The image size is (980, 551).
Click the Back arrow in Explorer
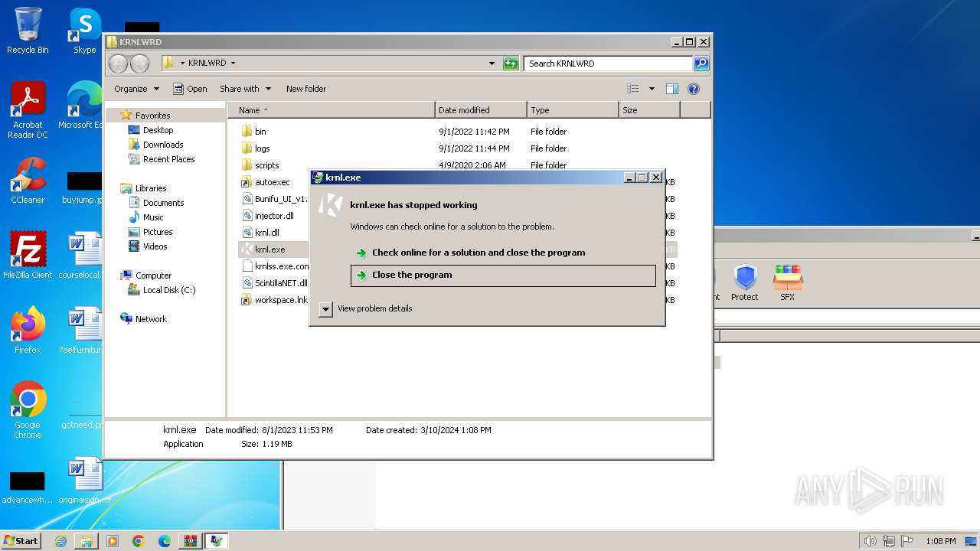pyautogui.click(x=118, y=64)
